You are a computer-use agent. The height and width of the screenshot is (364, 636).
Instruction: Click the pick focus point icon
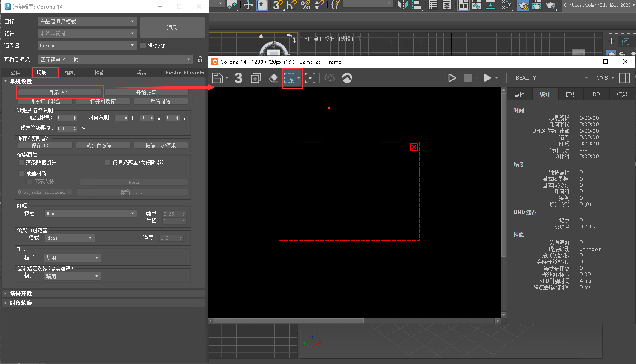coord(310,78)
